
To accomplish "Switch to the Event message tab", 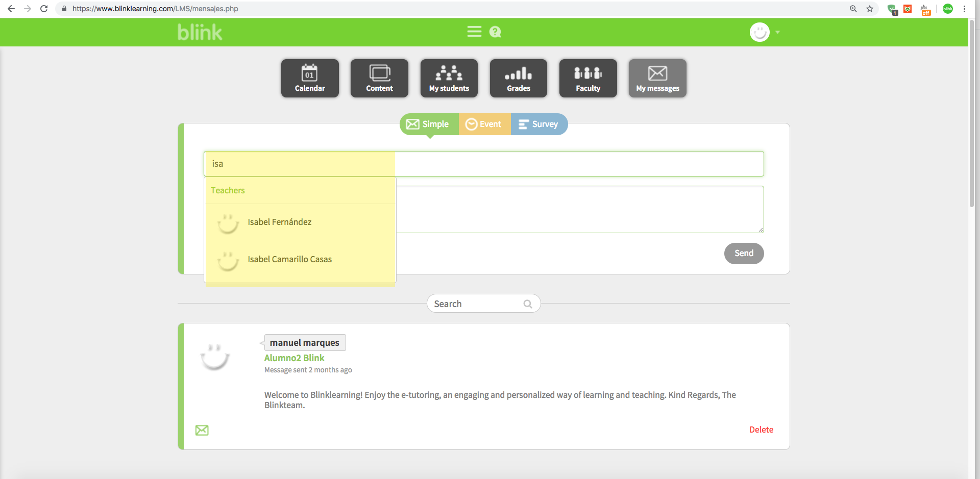I will tap(484, 124).
